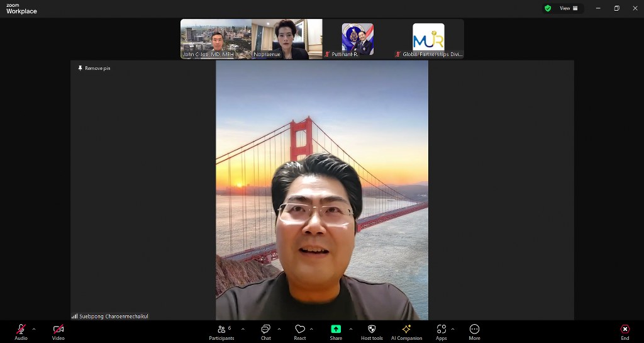Remove pin from the pinned video

pos(94,68)
